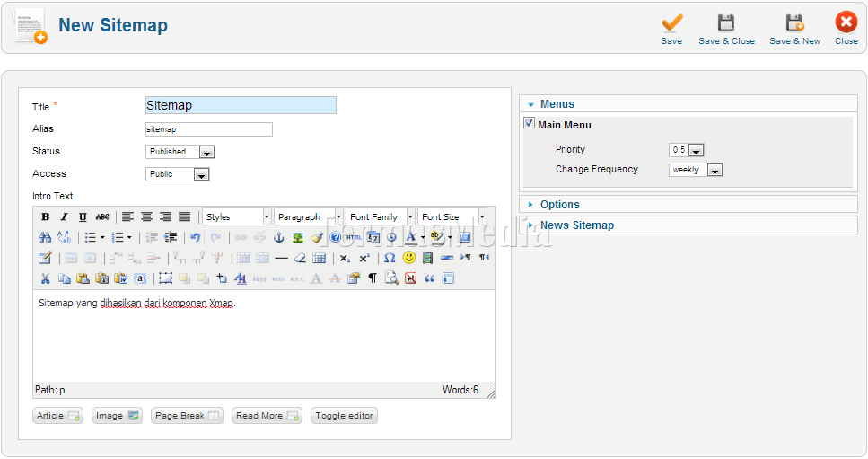Viewport: 868px width, 459px height.
Task: Increase indent of the paragraph
Action: pyautogui.click(x=171, y=237)
